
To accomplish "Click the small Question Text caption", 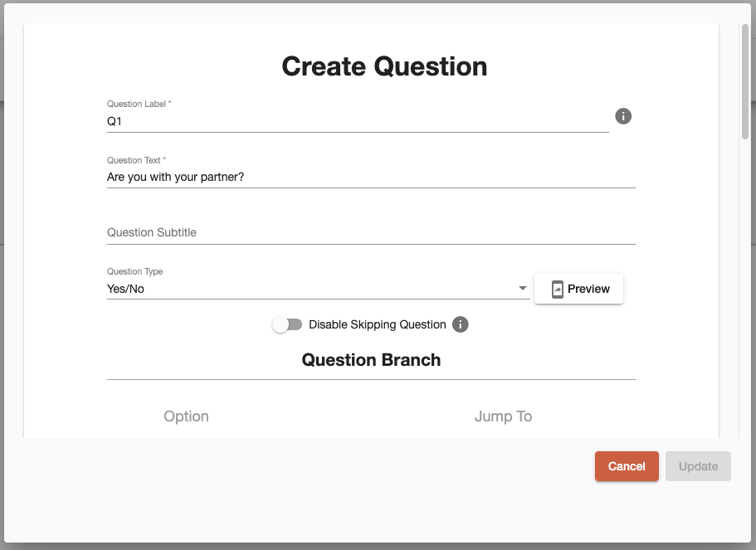I will [x=136, y=160].
